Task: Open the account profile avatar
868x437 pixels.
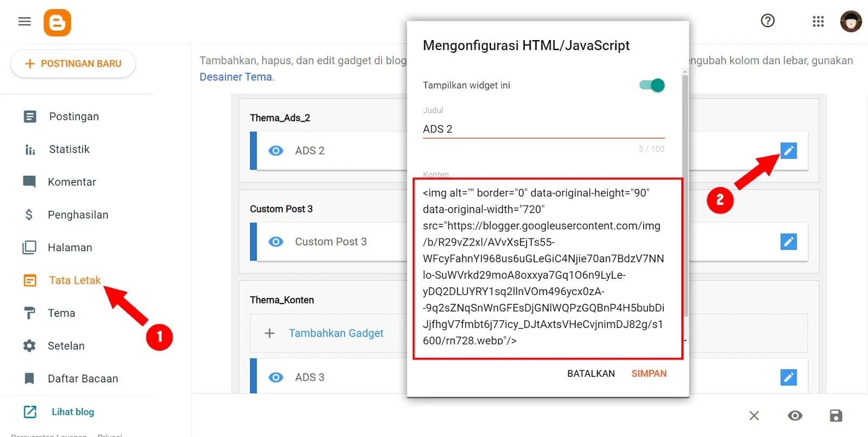Action: [x=851, y=22]
